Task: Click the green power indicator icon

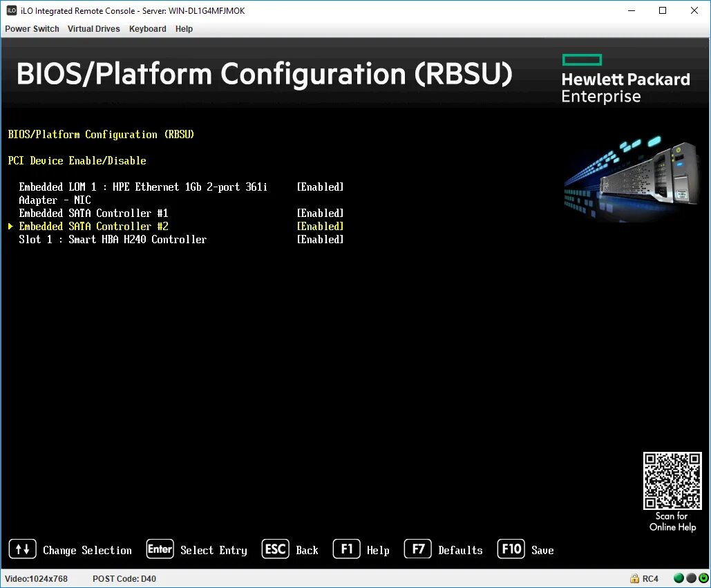Action: (x=703, y=578)
